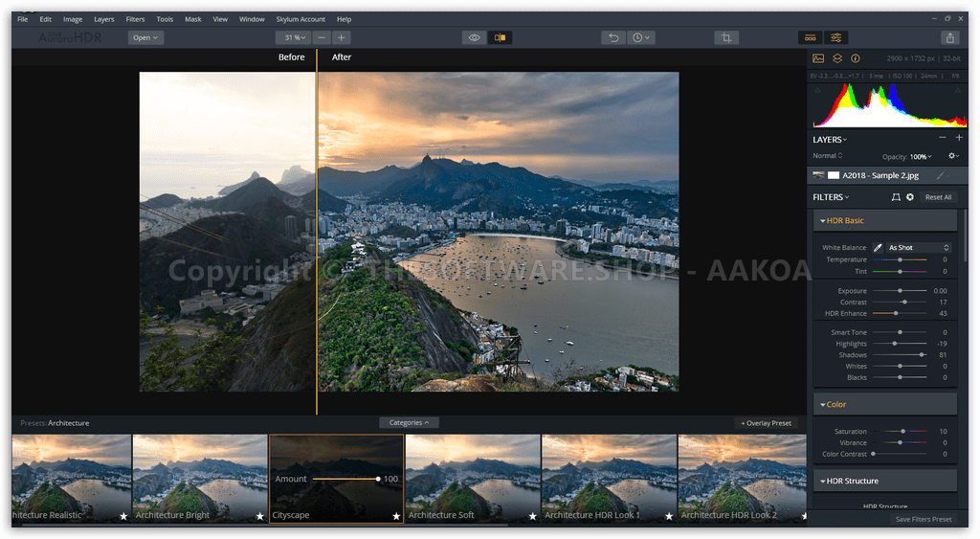
Task: Favorite the Architecture Realistic preset star
Action: [123, 516]
